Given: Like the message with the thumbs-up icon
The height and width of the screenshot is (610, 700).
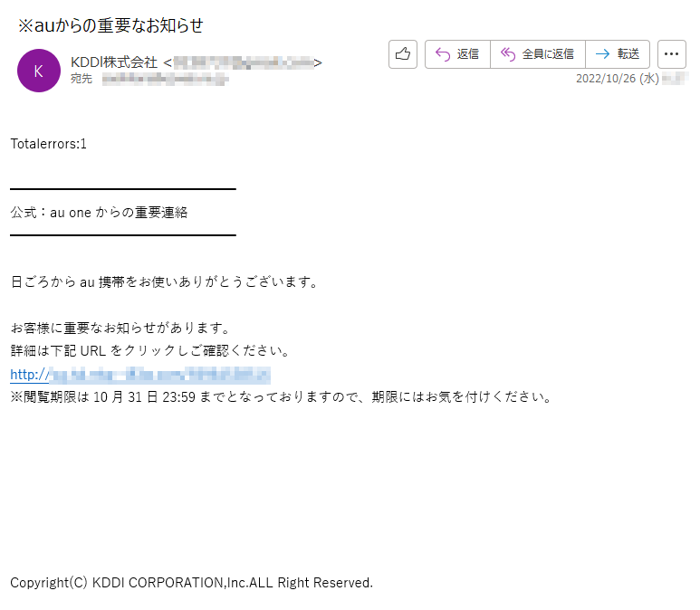Looking at the screenshot, I should [x=403, y=54].
